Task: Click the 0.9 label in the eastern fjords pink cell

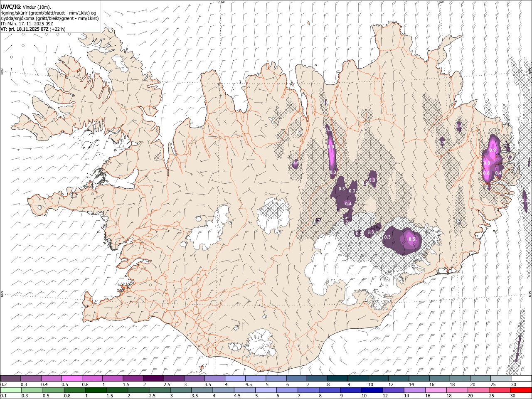Action: tap(493, 150)
